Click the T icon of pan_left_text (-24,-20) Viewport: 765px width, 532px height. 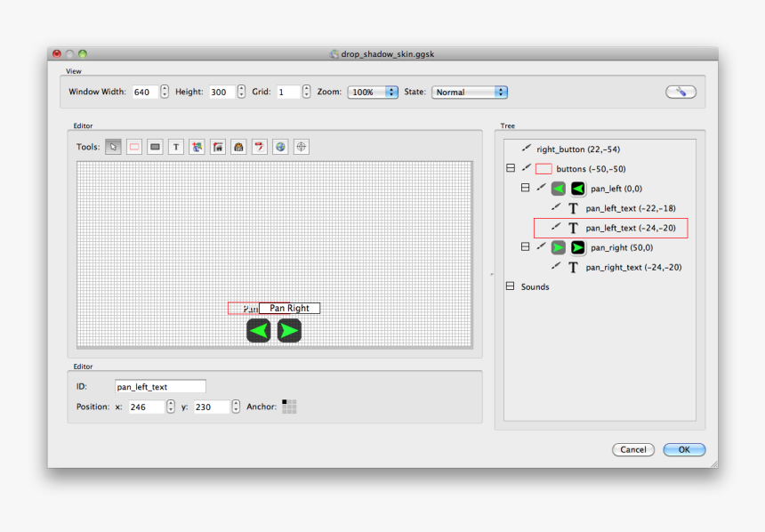[x=573, y=228]
